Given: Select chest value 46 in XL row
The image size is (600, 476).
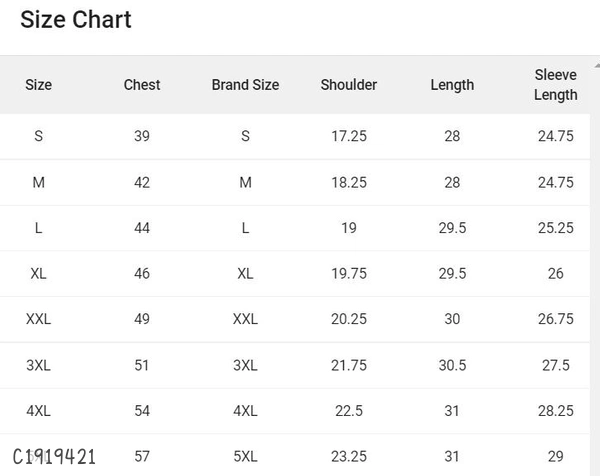Looking at the screenshot, I should coord(142,274).
